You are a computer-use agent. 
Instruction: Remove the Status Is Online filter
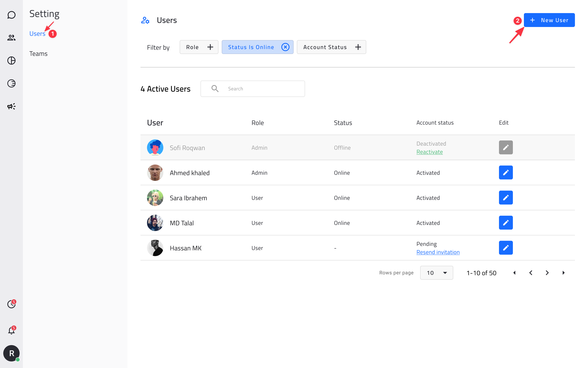coord(285,47)
